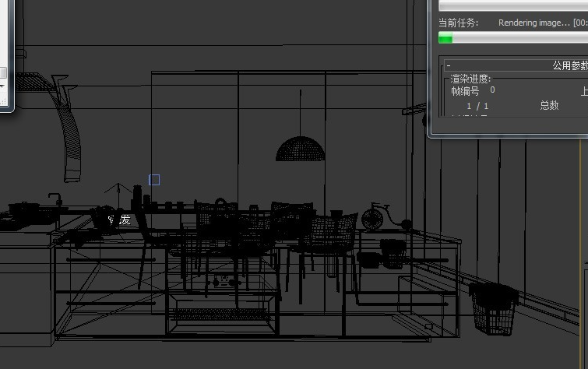Click the white 发 label in viewport
The image size is (588, 369).
coord(125,220)
